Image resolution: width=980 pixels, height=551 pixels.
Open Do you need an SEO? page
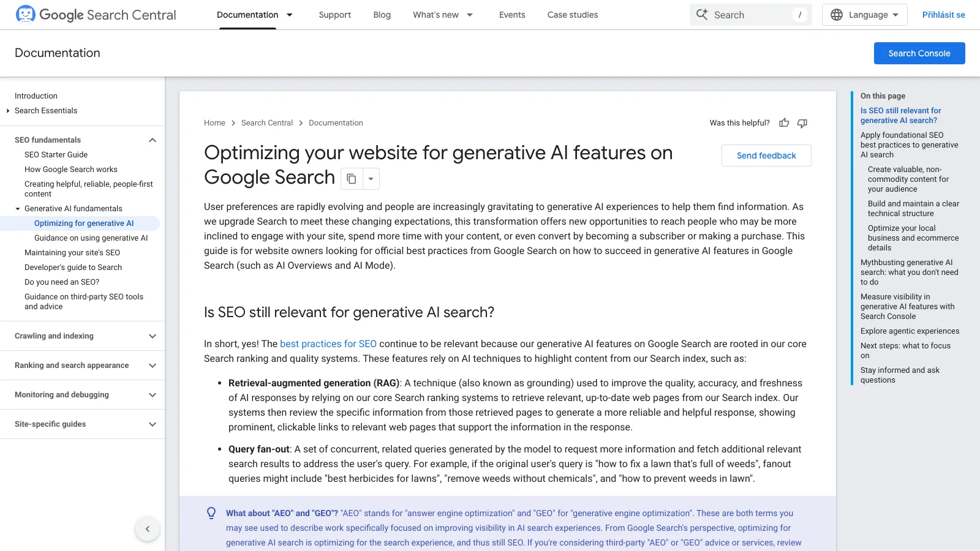pyautogui.click(x=62, y=282)
